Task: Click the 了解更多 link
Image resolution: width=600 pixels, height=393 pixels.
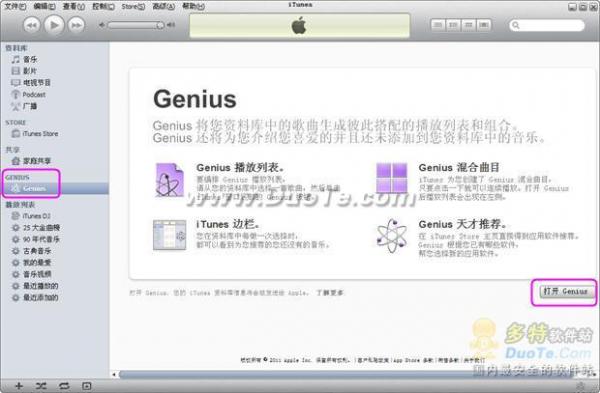Action: click(329, 293)
